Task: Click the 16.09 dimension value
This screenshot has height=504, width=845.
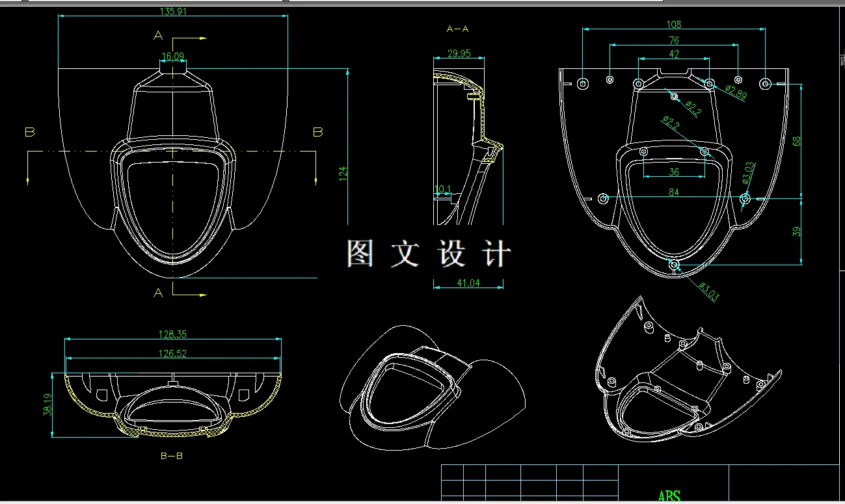Action: (173, 57)
